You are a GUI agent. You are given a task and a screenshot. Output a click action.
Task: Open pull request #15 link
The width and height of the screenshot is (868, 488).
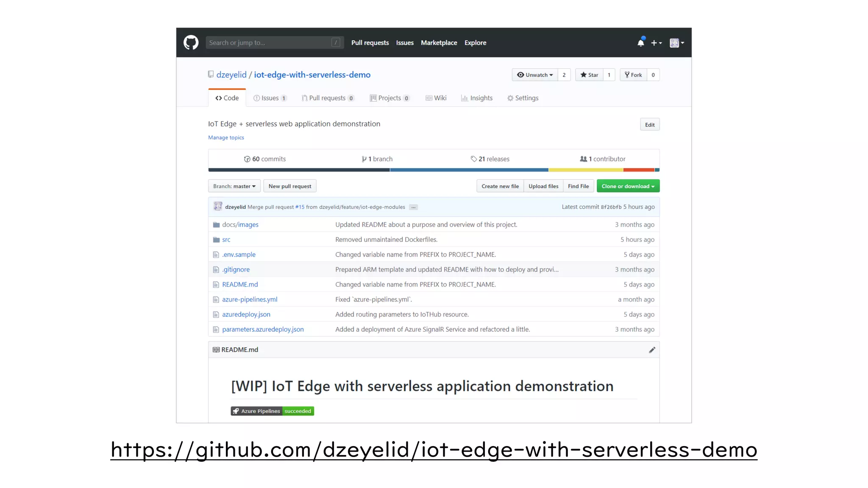pos(300,207)
